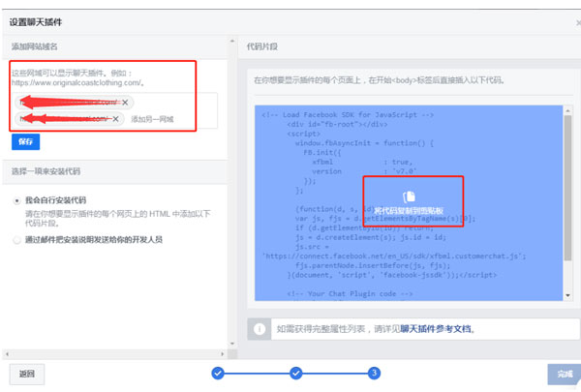Click the 返回 back button
The image size is (581, 392).
pos(27,373)
